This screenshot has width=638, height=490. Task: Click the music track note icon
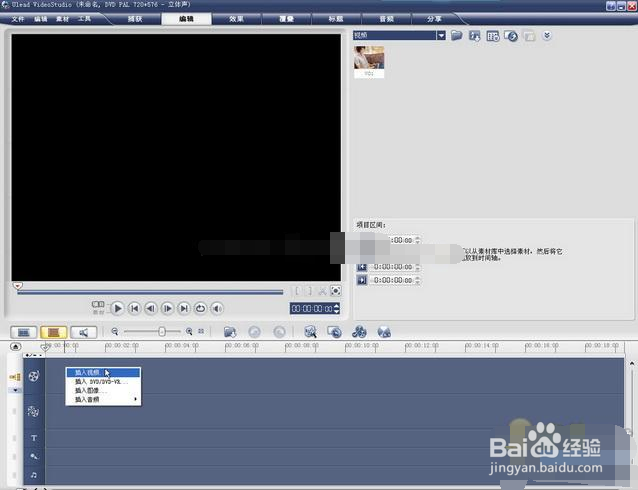34,475
